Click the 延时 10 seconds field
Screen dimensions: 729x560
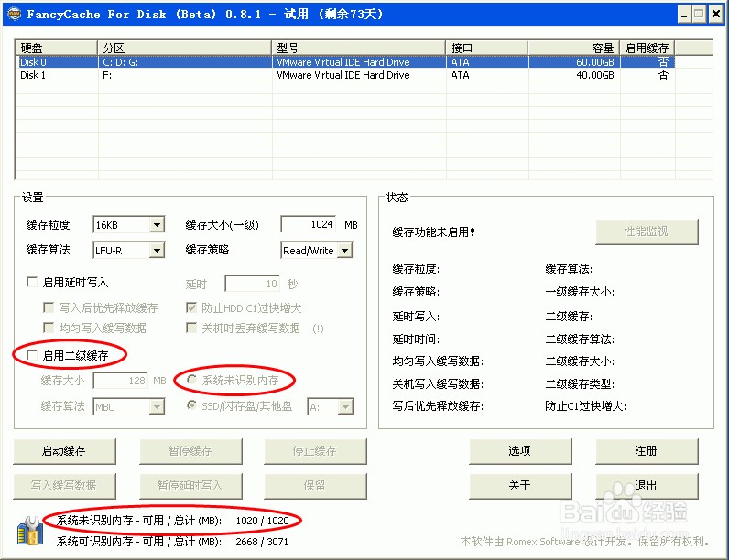click(253, 284)
